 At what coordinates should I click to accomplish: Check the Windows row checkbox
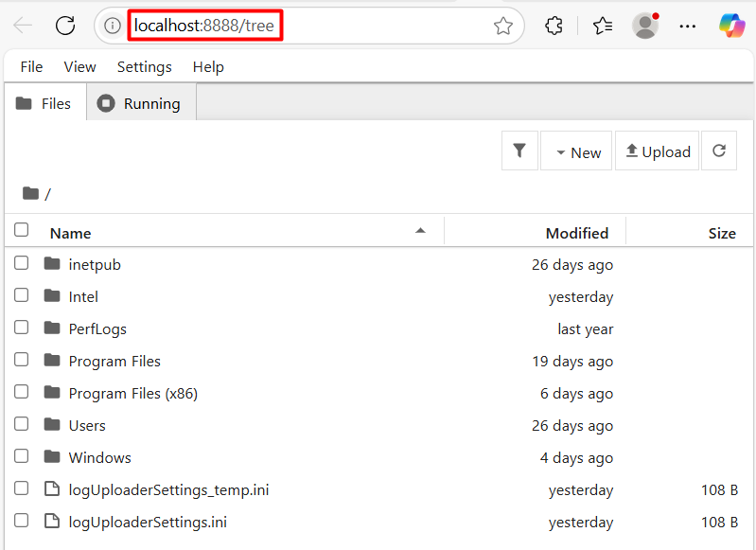point(21,456)
